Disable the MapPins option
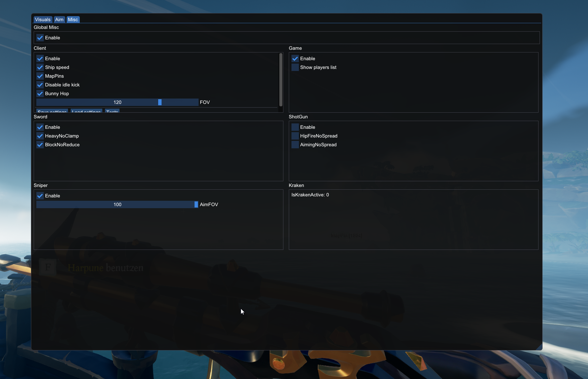The width and height of the screenshot is (588, 379). [x=40, y=76]
